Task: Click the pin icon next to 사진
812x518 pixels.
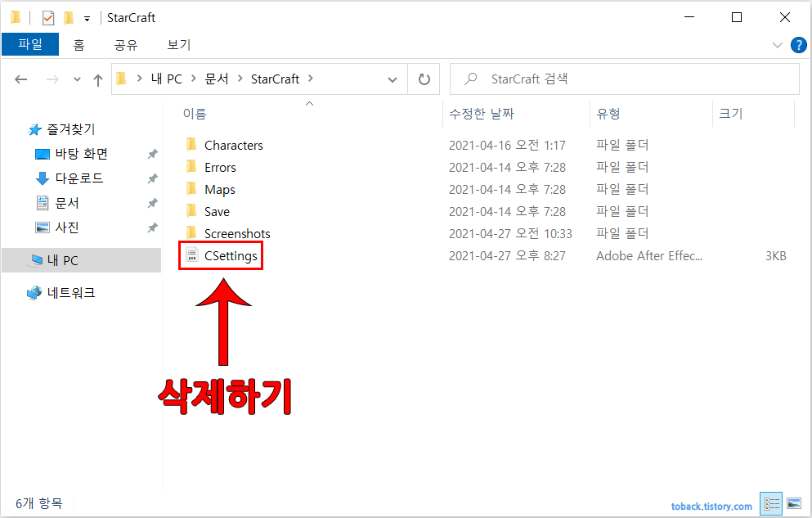Action: coord(152,227)
